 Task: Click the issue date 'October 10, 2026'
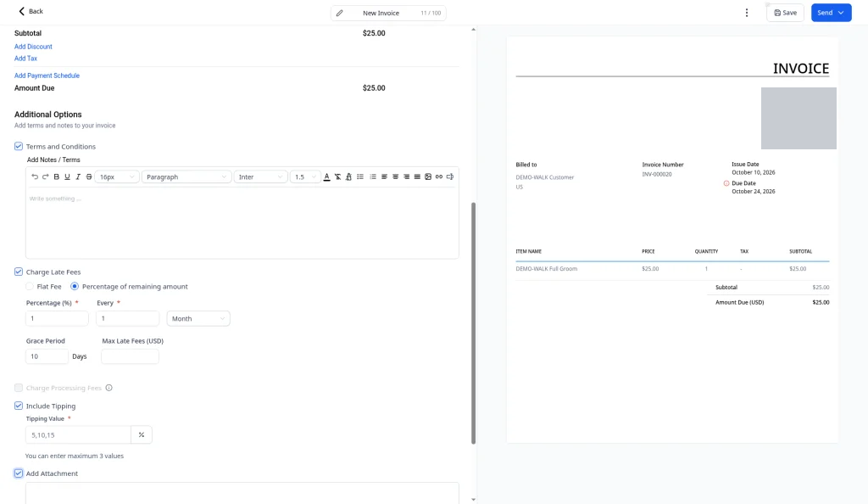pyautogui.click(x=754, y=172)
